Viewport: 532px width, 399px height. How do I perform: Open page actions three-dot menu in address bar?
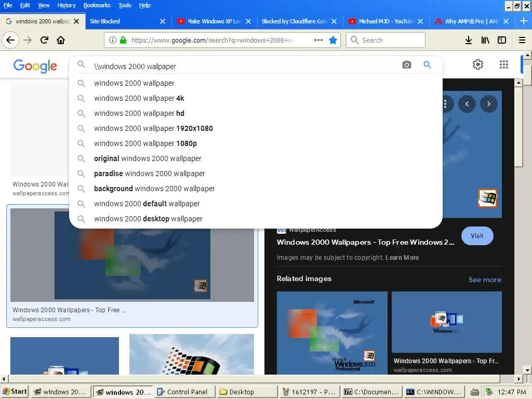pos(318,40)
